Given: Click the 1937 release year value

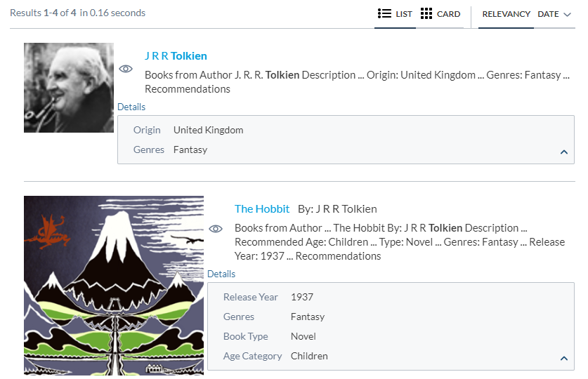Looking at the screenshot, I should [x=302, y=298].
